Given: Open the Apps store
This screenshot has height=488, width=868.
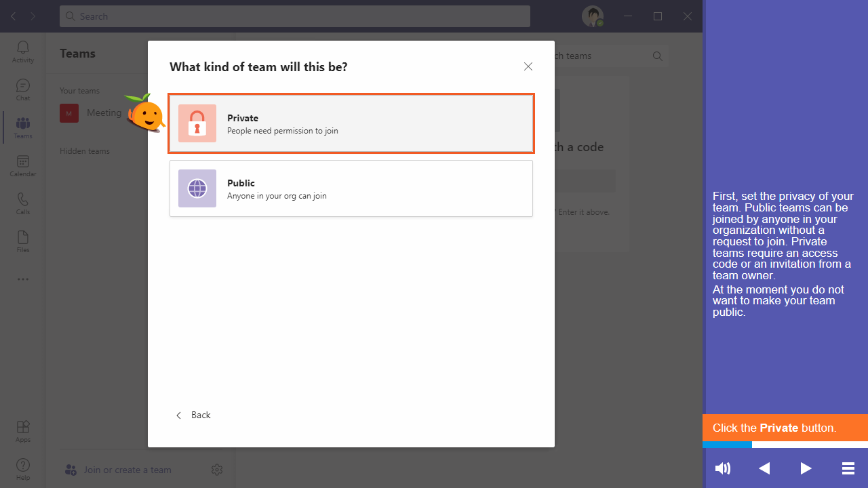Looking at the screenshot, I should click(23, 431).
